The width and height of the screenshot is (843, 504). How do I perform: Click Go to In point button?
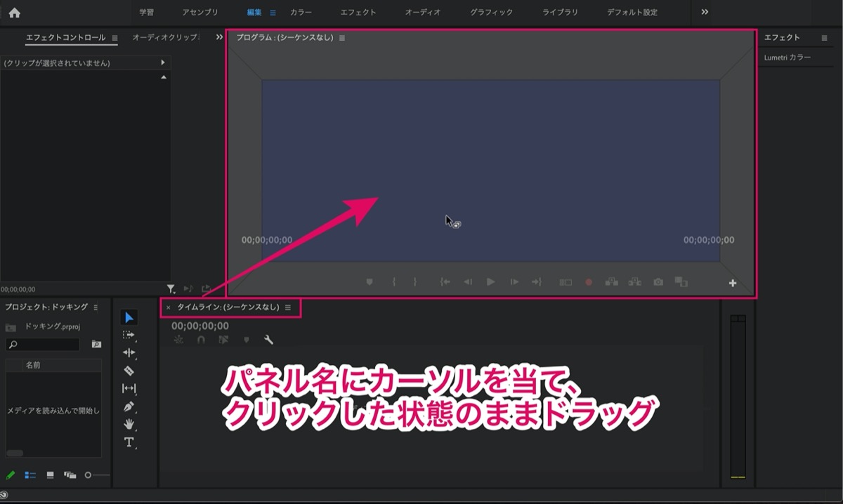click(x=445, y=281)
